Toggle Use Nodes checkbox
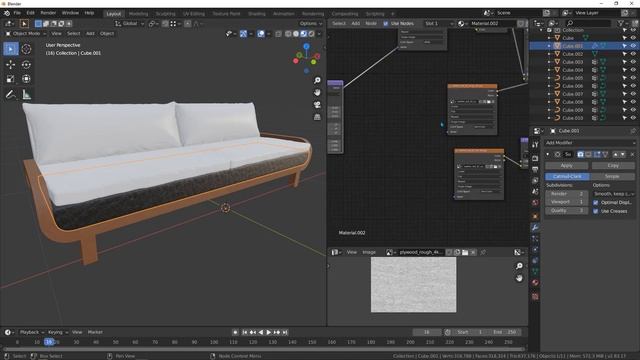 [x=386, y=24]
